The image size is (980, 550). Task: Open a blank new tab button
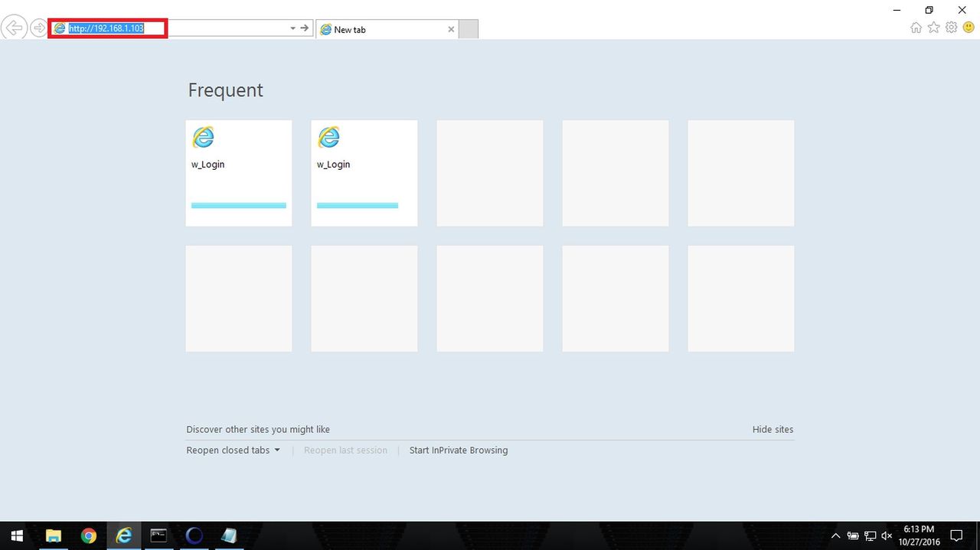coord(469,29)
